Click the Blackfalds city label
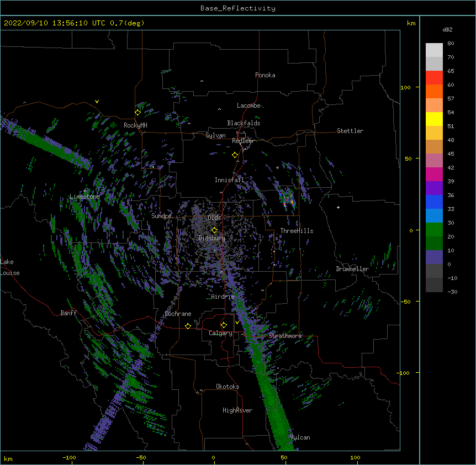 [x=244, y=123]
